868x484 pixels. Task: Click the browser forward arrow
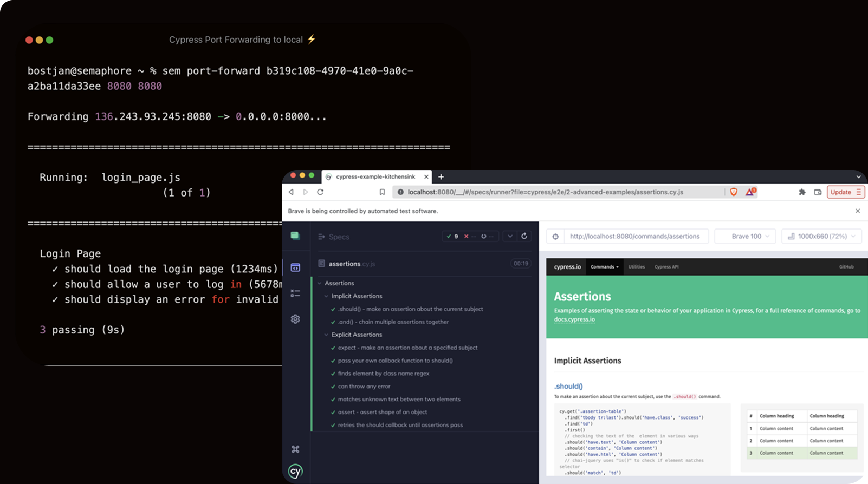point(306,192)
